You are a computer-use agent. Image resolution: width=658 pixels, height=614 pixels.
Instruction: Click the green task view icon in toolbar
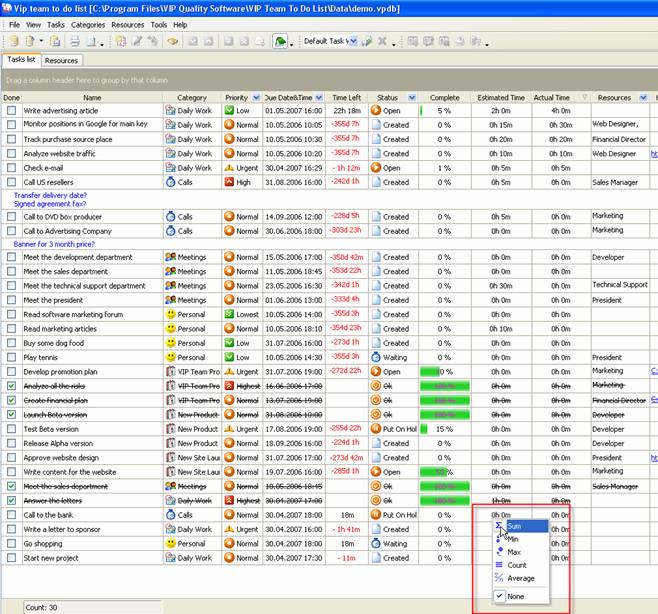pyautogui.click(x=281, y=41)
